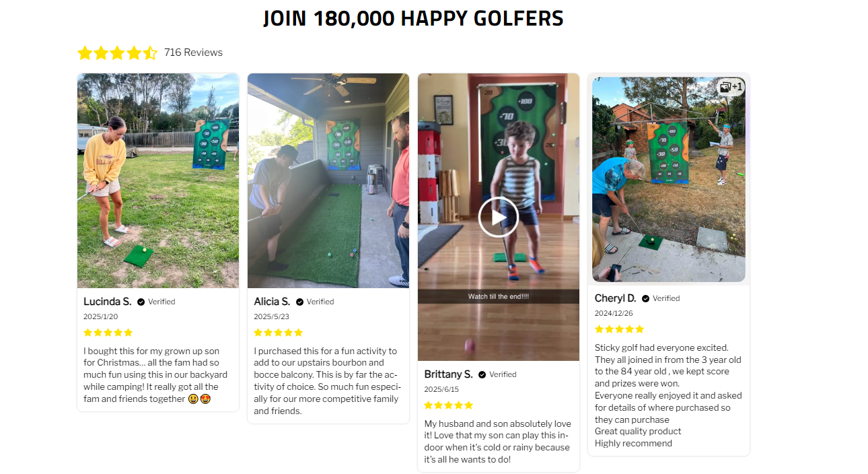Viewport: 868px width, 474px height.
Task: Click Brittany S.'s five-star rating
Action: [449, 405]
